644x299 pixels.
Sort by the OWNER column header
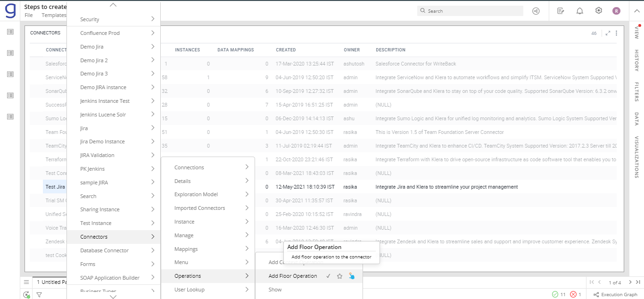352,50
